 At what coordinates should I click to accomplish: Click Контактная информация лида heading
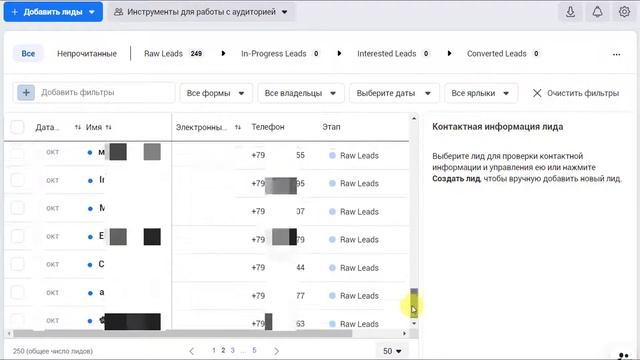pyautogui.click(x=498, y=127)
